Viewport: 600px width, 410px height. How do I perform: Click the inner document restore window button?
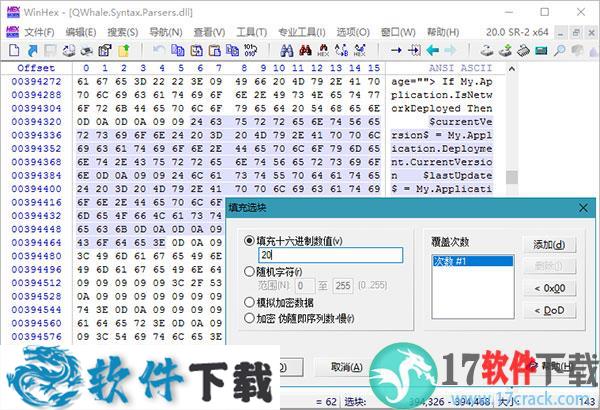576,33
